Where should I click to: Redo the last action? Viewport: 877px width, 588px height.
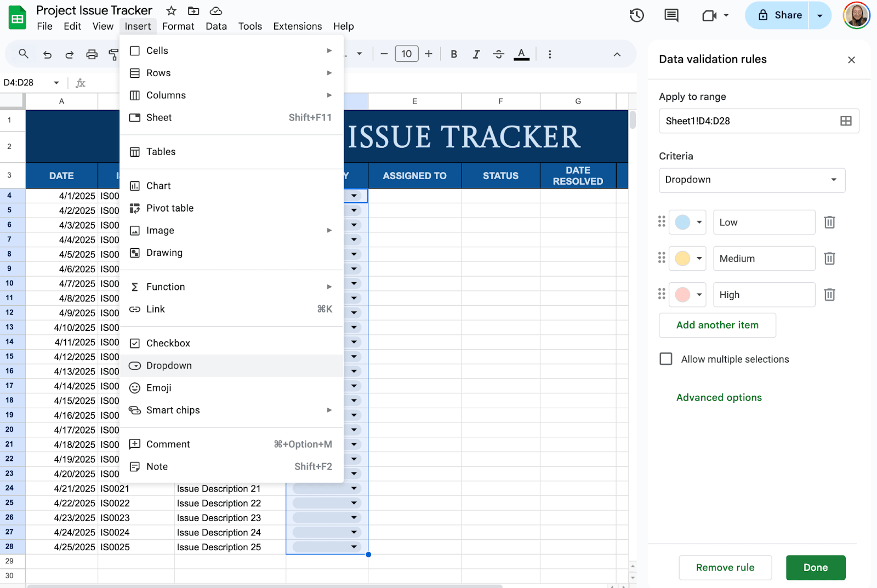pyautogui.click(x=69, y=54)
